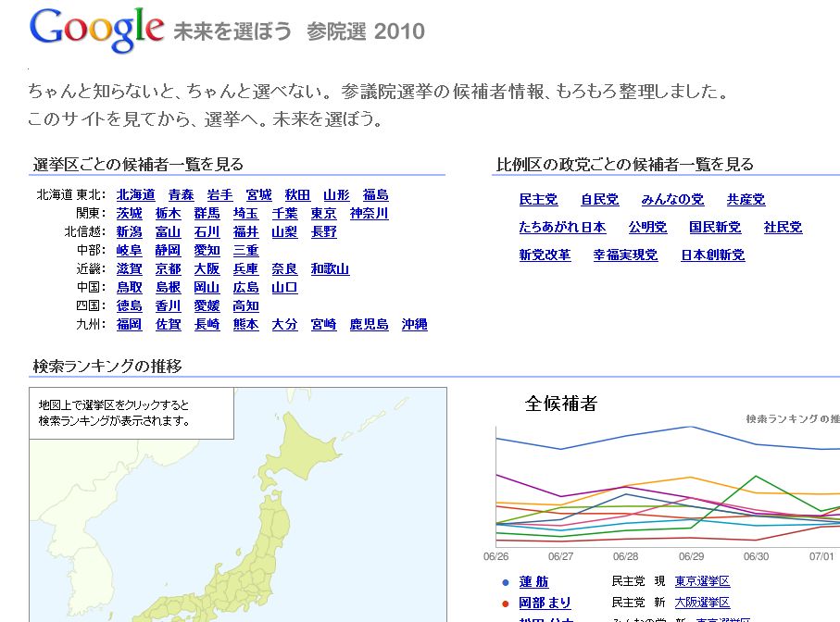Open the 自民党 party link
This screenshot has width=840, height=622.
coord(600,200)
